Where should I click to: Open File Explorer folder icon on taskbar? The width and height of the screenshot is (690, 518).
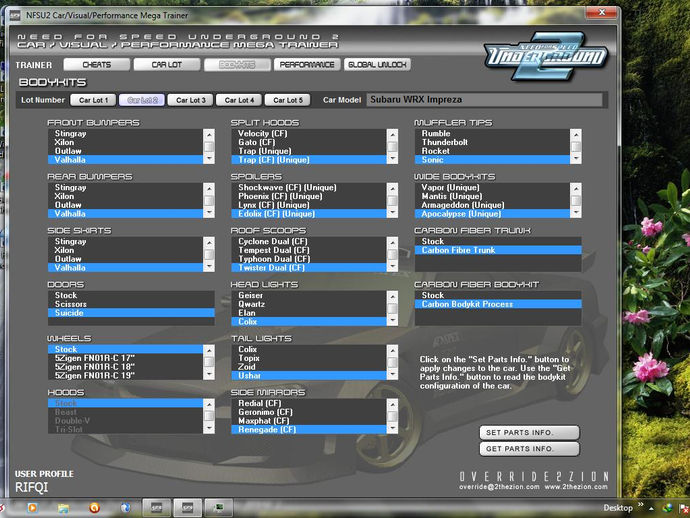click(63, 508)
